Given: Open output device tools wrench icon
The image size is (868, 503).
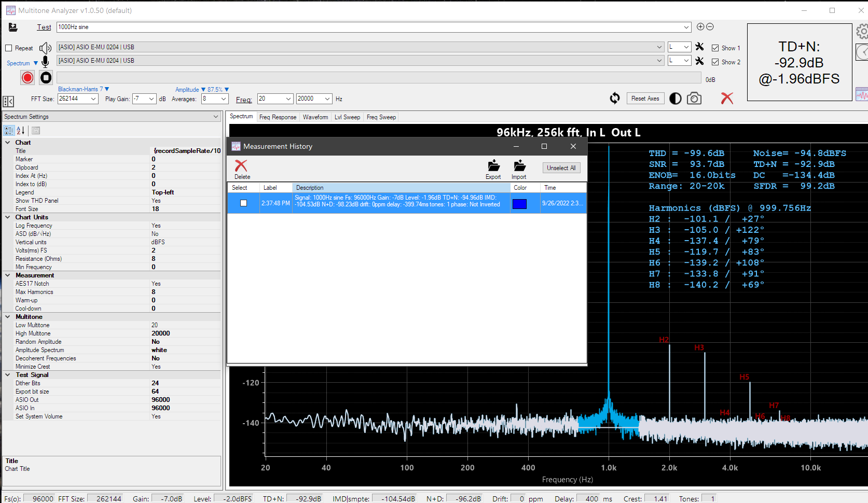Looking at the screenshot, I should (699, 47).
